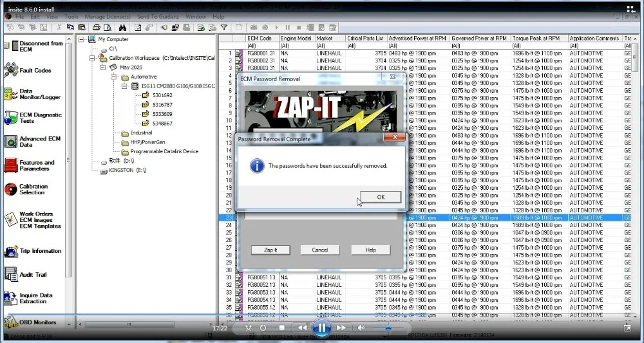This screenshot has width=644, height=343.
Task: Open the (All) filter under Market
Action: tap(330, 46)
